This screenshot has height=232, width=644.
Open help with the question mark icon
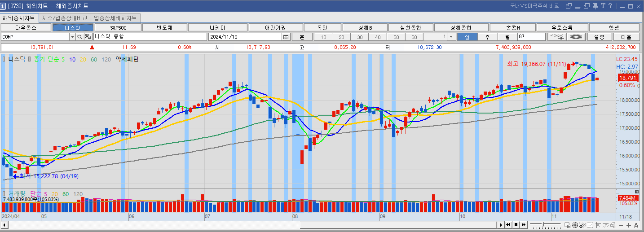[x=610, y=6]
